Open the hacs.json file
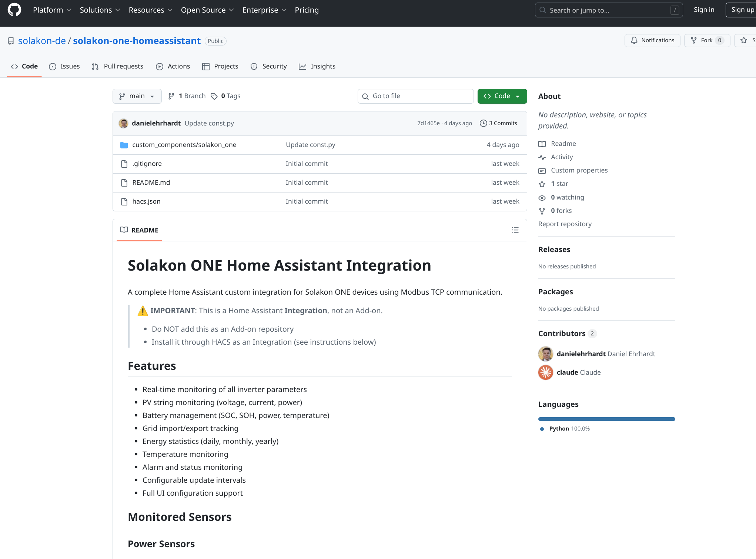 (146, 201)
